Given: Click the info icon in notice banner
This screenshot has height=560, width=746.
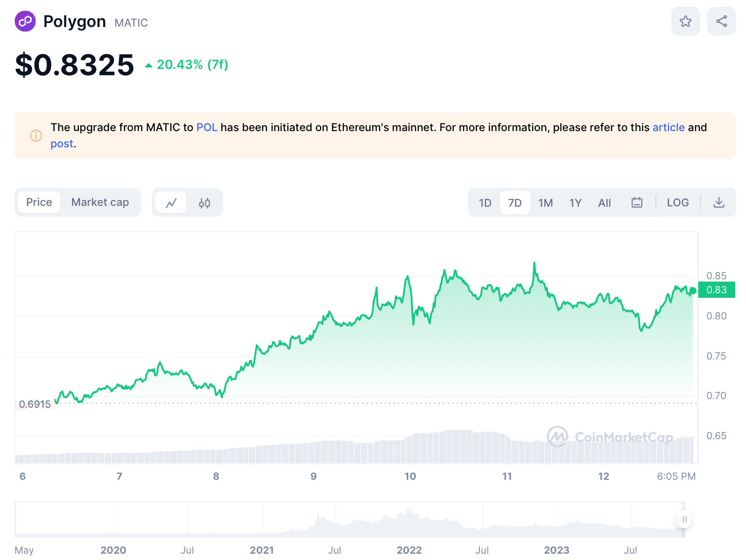Looking at the screenshot, I should (x=36, y=135).
